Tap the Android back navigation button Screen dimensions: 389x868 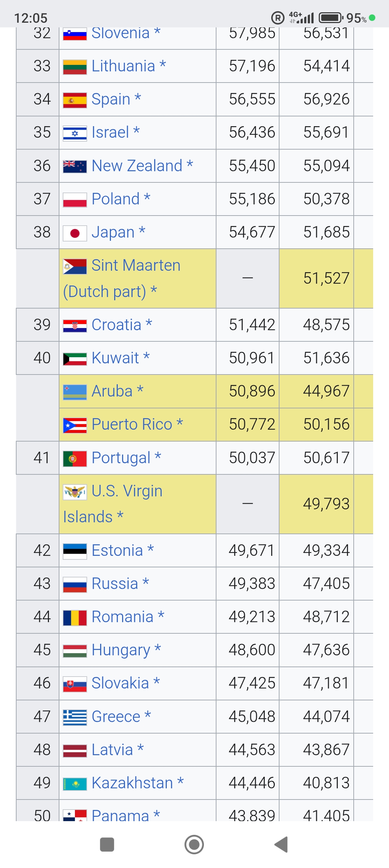pos(281,844)
